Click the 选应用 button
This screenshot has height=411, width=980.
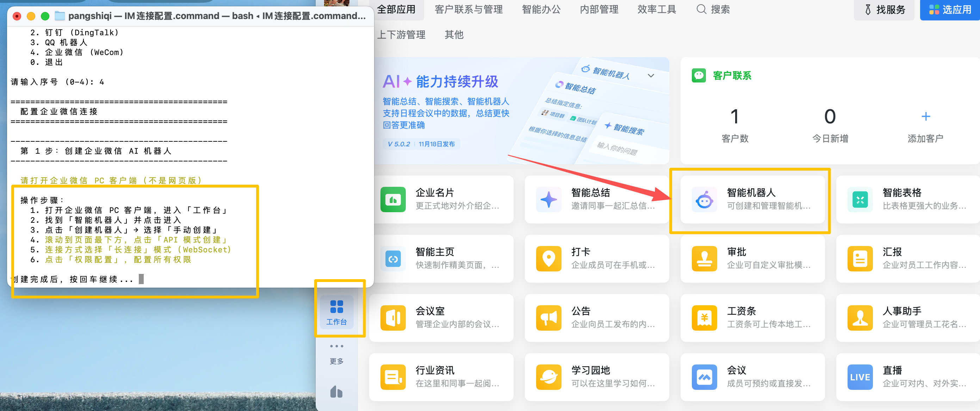click(950, 10)
